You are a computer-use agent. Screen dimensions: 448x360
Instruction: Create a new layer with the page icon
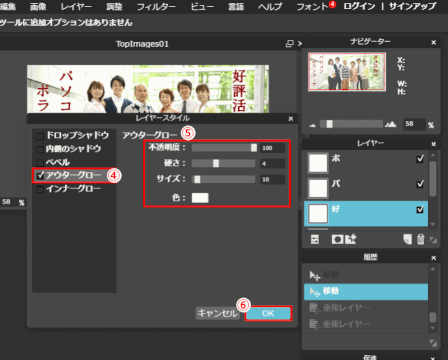(x=407, y=239)
